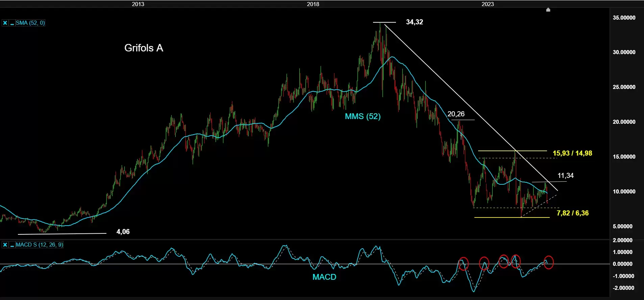Open MACD S (12, 26, 9) settings label
Screen dimensions: 644x300
point(39,245)
